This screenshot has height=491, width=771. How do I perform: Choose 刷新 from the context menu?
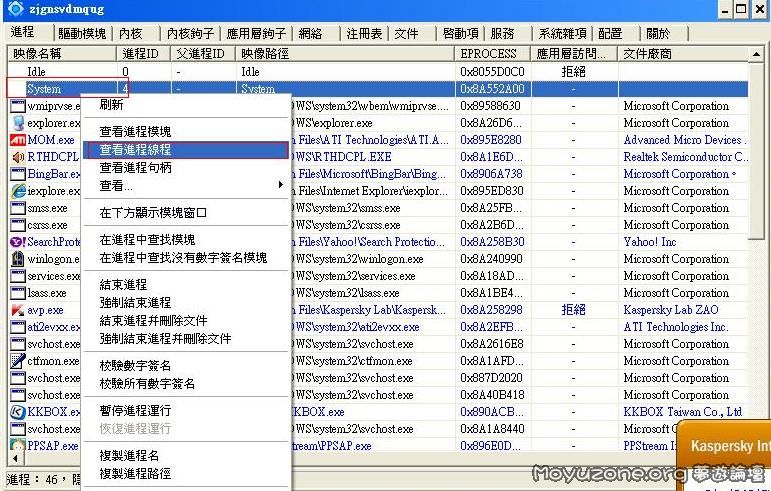tap(186, 105)
